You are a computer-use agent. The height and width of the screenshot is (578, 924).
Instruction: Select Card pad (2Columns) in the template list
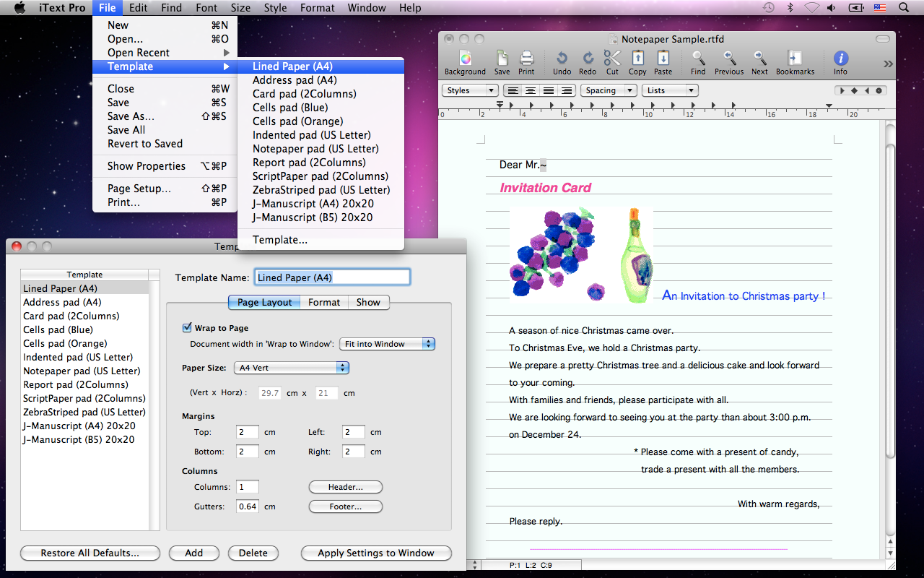[x=84, y=316]
